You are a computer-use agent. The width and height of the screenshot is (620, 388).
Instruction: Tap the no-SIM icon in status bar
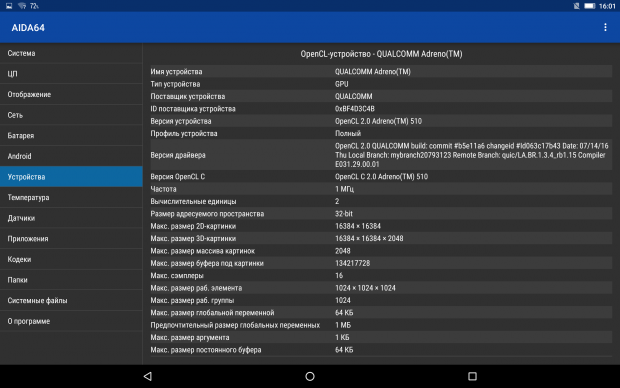577,6
